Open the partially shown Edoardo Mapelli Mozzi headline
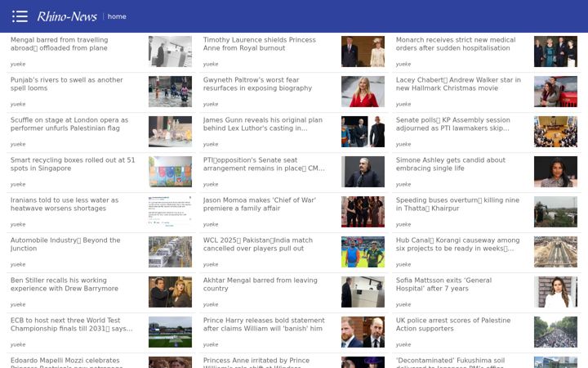Image resolution: width=588 pixels, height=368 pixels. click(65, 362)
